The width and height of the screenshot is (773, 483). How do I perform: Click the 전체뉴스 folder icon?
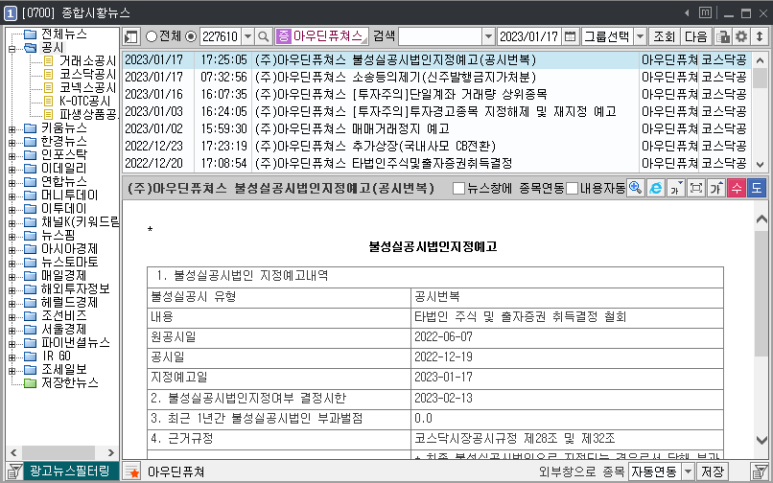click(31, 34)
